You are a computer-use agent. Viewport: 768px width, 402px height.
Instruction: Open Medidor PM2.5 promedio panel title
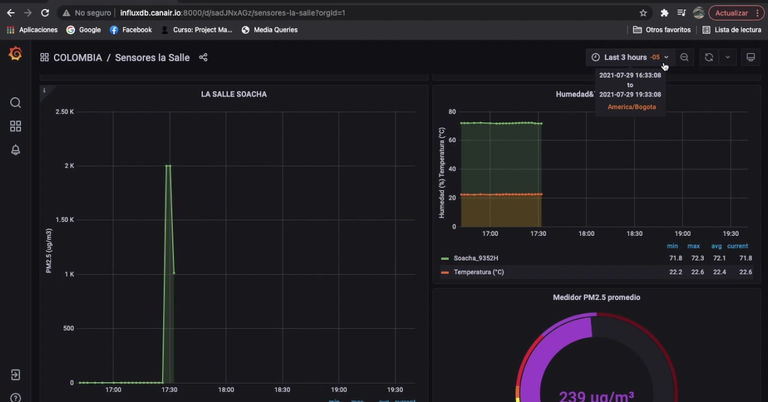click(596, 297)
